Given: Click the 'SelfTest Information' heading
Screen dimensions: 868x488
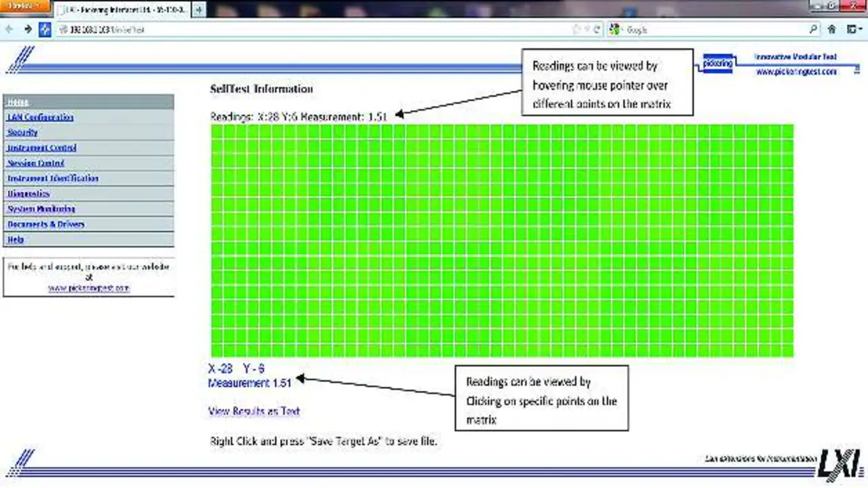Looking at the screenshot, I should coord(262,89).
